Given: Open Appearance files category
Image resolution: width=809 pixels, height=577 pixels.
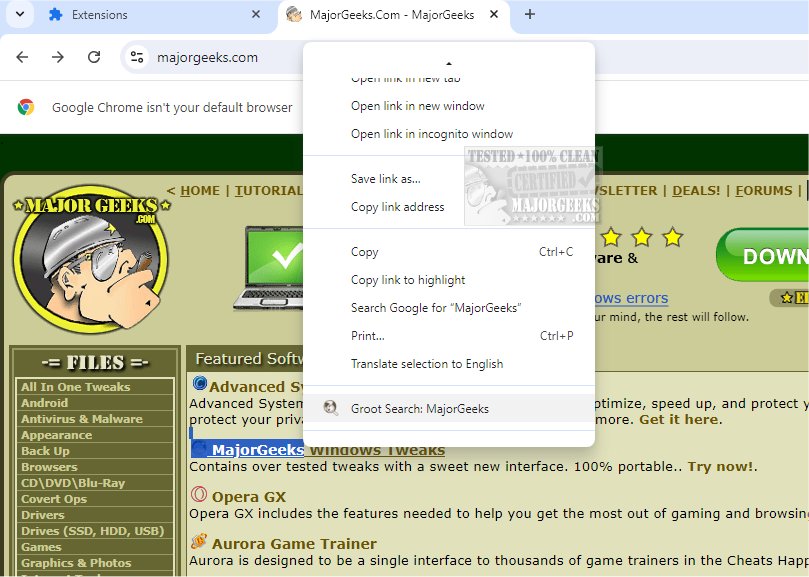Looking at the screenshot, I should (x=56, y=435).
